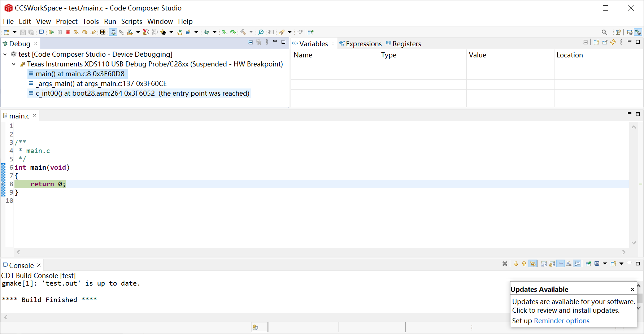
Task: Click the Resume debug button
Action: pyautogui.click(x=51, y=32)
